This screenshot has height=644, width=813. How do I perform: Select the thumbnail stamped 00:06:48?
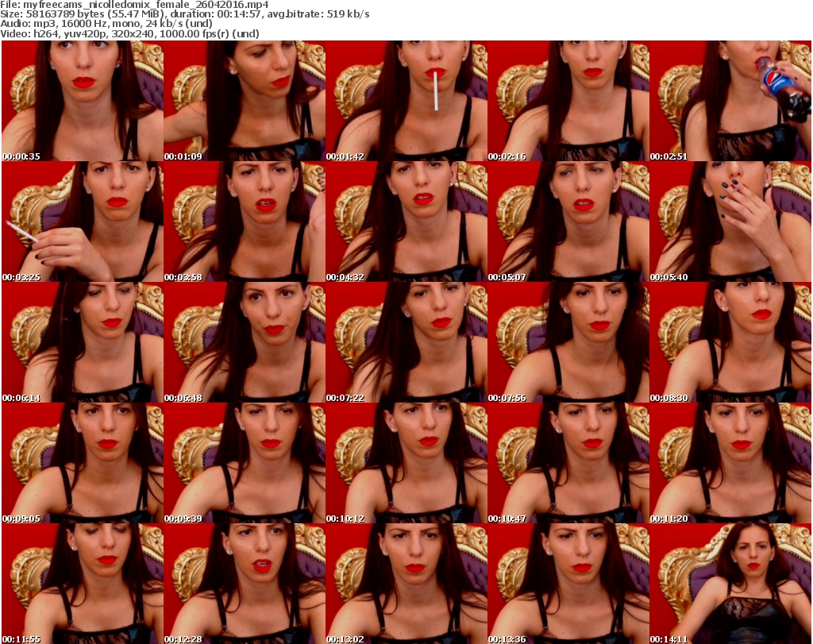(245, 343)
